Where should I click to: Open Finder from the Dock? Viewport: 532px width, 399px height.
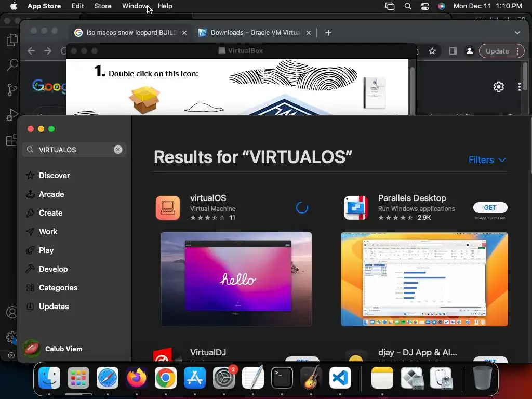coord(49,378)
